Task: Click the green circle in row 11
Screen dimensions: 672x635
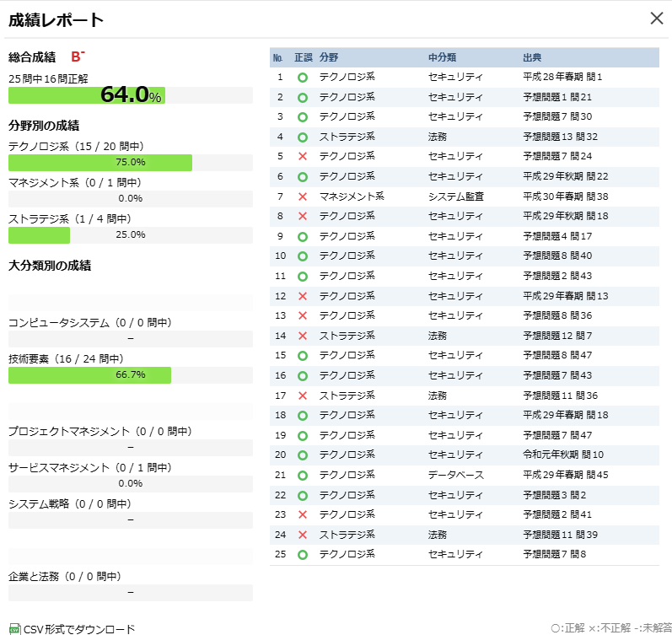Action: 303,277
